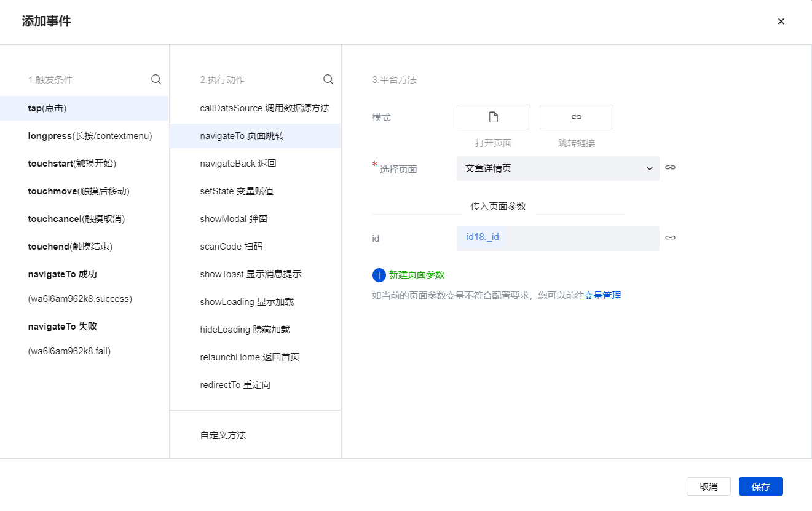This screenshot has width=812, height=511.
Task: Select the 打开页面 mode icon
Action: point(493,116)
